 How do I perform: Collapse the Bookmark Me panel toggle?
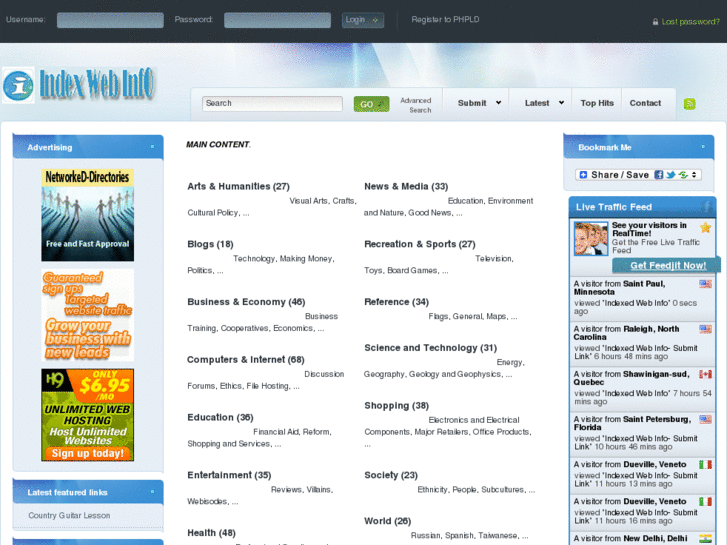(x=703, y=147)
